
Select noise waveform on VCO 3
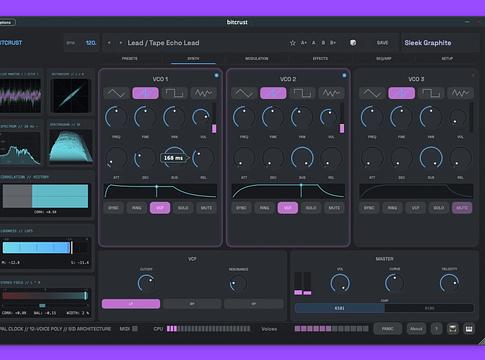pyautogui.click(x=460, y=93)
